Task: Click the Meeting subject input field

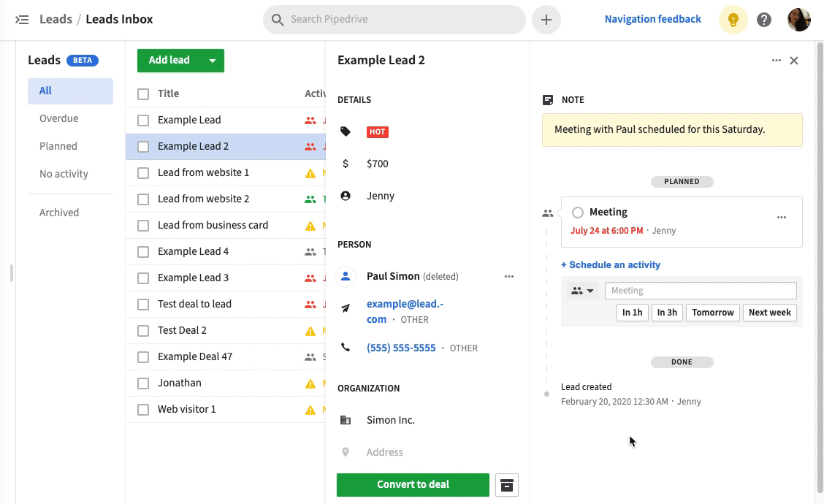Action: (x=701, y=291)
